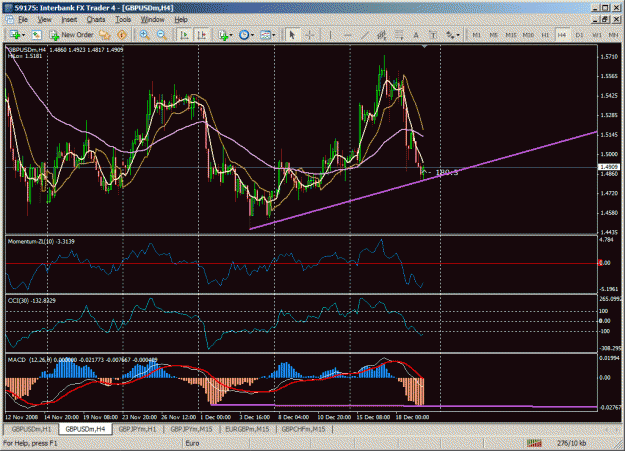Screen dimensions: 625x451
Task: Zoom in on the chart
Action: 144,35
